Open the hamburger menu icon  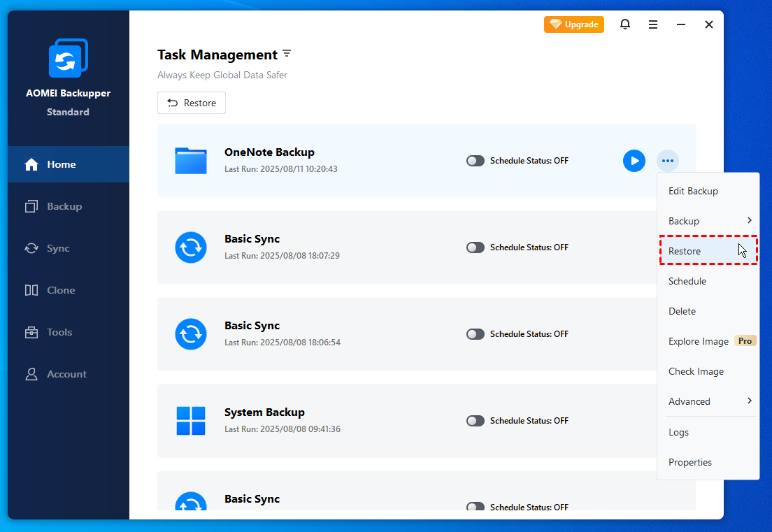point(653,24)
